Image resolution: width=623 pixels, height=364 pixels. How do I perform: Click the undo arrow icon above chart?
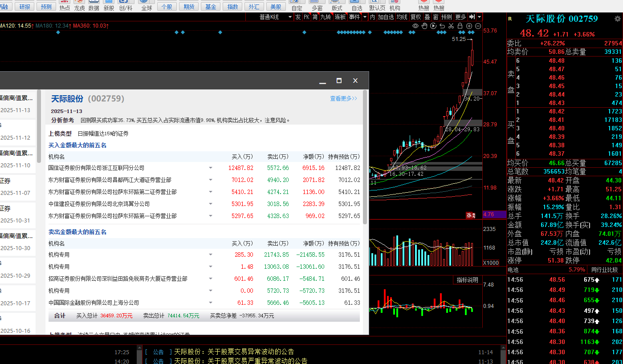coord(442,26)
